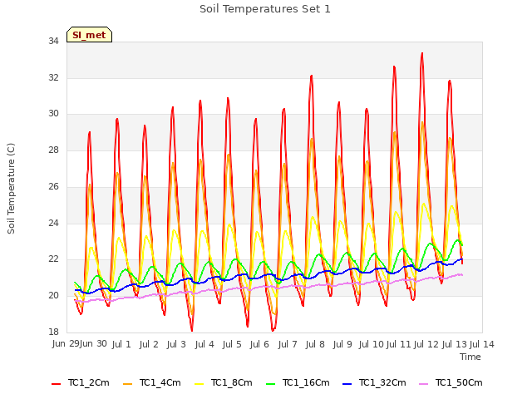532x399 pixels.
Task: Select the TC1_4Cm legend label
Action: point(160,382)
